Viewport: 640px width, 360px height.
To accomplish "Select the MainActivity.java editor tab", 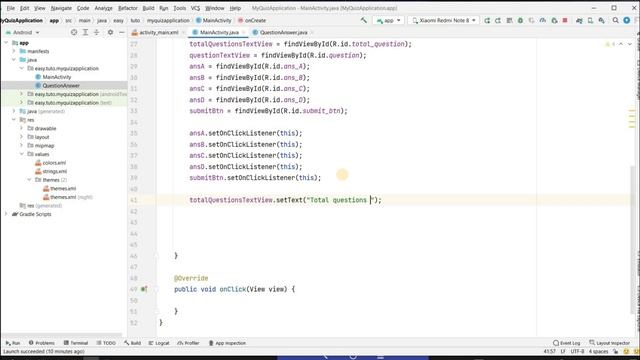I will (219, 32).
